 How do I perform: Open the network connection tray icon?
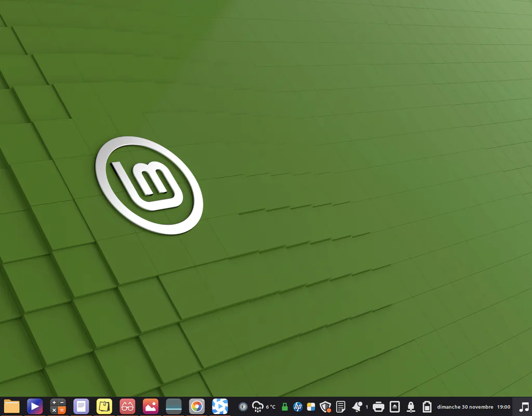(411, 407)
